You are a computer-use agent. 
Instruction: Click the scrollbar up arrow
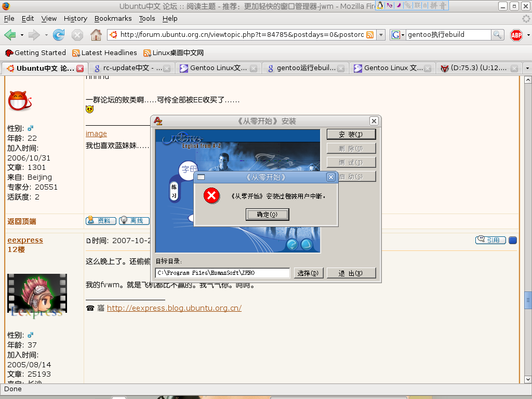point(528,80)
